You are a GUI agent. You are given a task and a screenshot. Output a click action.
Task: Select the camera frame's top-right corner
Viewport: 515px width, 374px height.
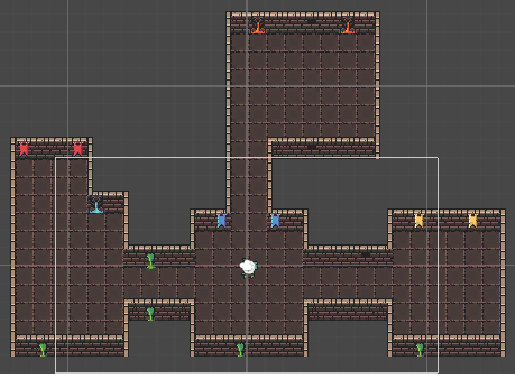click(x=438, y=157)
